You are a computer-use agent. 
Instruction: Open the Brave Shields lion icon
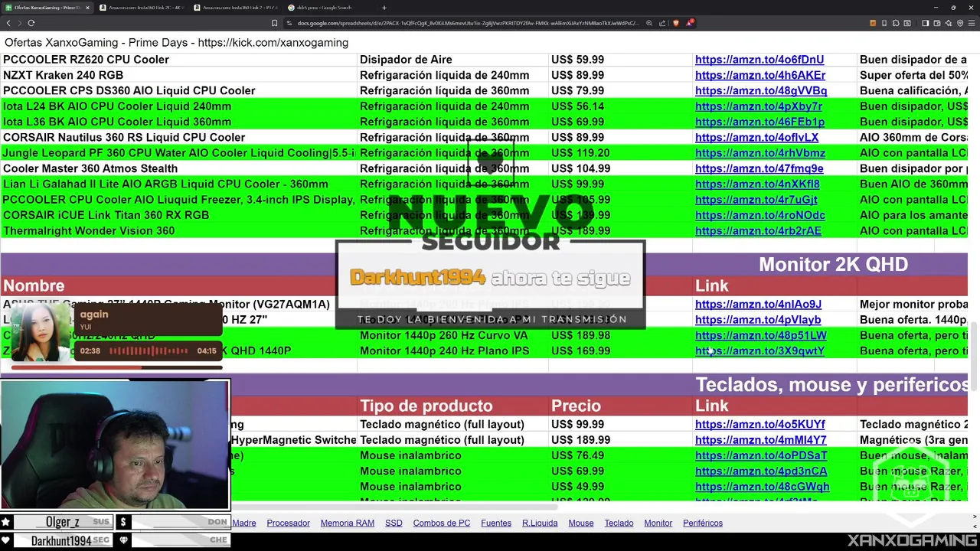pos(675,23)
